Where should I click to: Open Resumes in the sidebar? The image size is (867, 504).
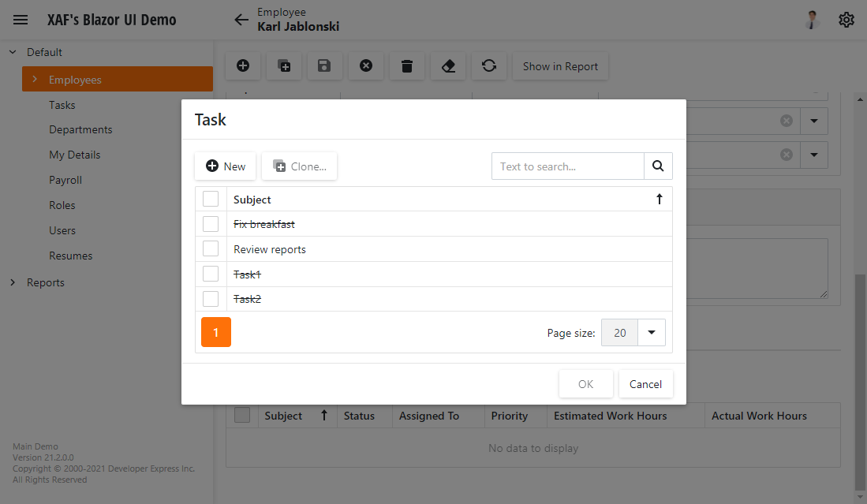pyautogui.click(x=71, y=256)
